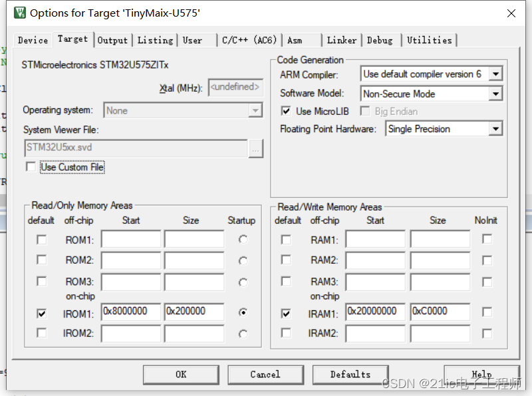
Task: Check the ROM1 default checkbox
Action: [x=41, y=240]
